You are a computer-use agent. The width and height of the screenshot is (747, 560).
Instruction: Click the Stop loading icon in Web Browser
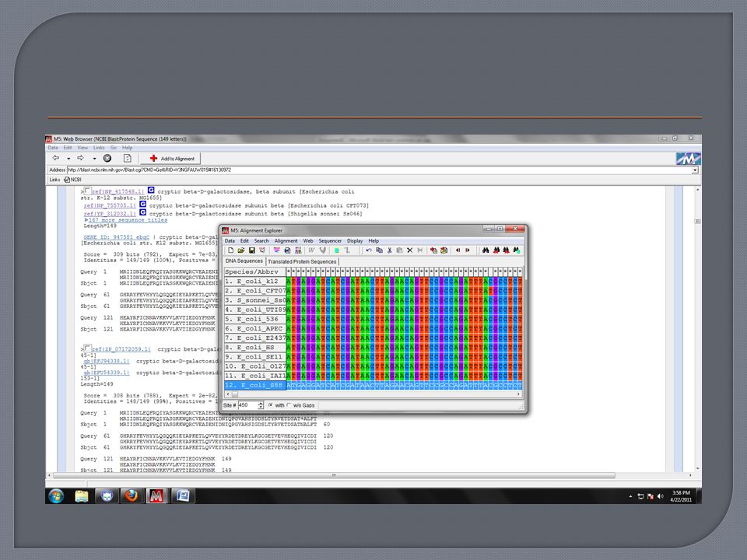pos(107,158)
